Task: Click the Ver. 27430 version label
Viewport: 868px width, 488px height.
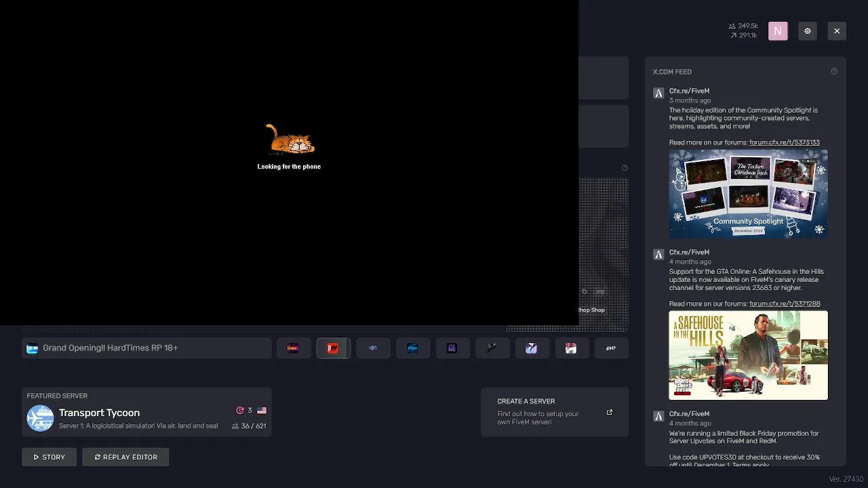Action: pos(846,479)
